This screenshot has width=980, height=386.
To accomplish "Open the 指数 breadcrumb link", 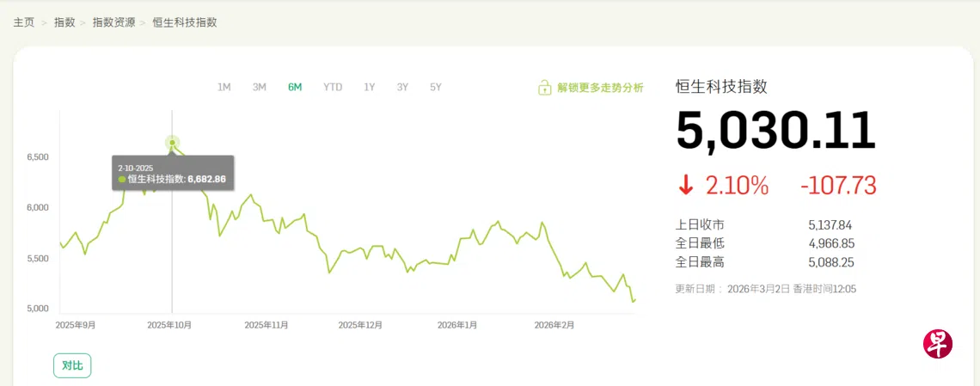I will 64,22.
